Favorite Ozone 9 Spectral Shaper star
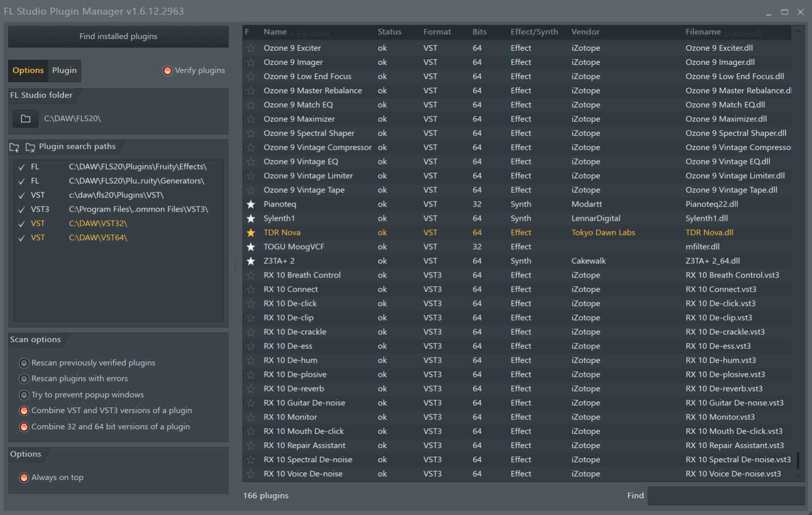812x515 pixels. tap(251, 133)
